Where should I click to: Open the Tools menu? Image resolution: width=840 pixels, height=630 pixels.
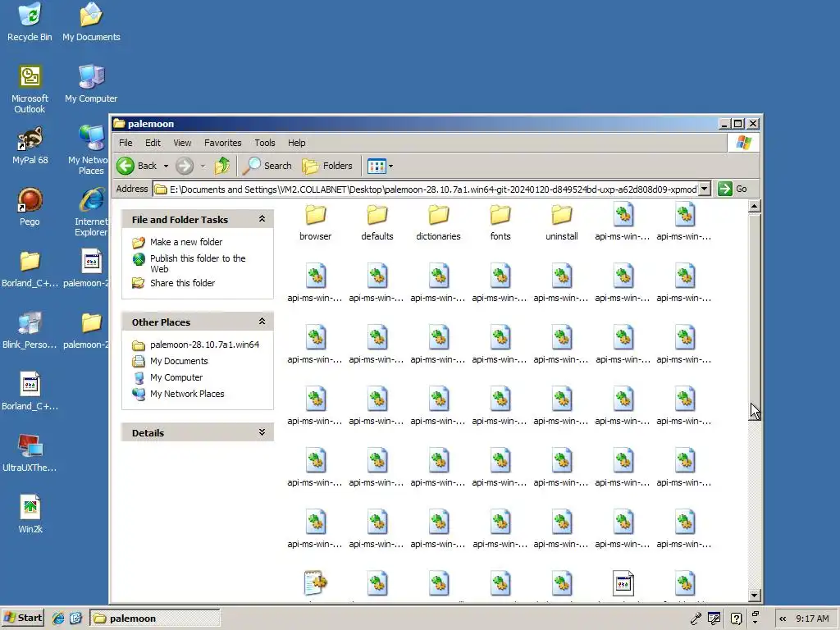[265, 143]
